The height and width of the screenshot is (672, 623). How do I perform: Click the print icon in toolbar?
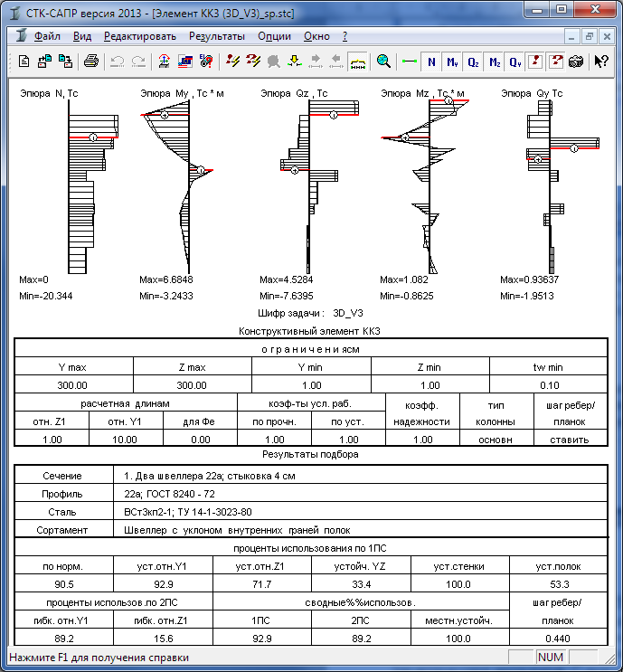tap(90, 62)
